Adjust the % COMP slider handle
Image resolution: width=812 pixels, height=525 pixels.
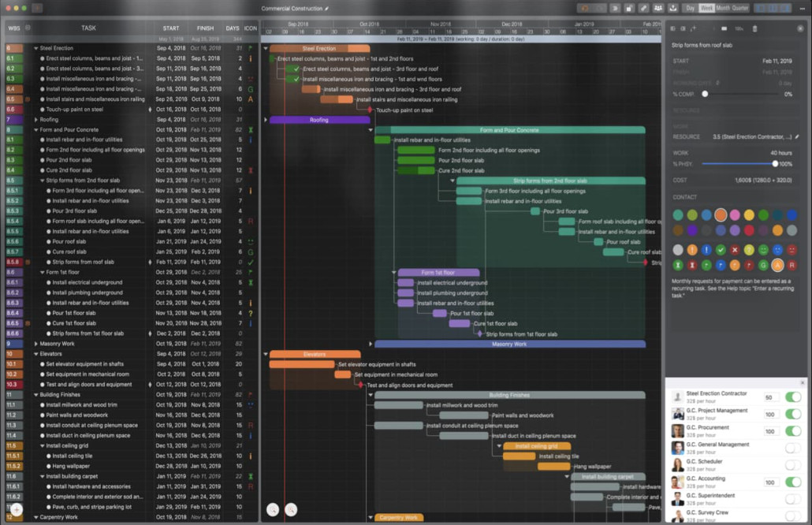coord(705,94)
